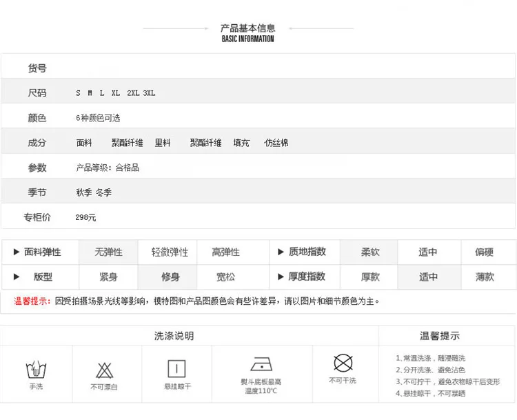Click tip 4 悬挂晾干，不可暴晒
This screenshot has height=420, width=517.
click(431, 394)
